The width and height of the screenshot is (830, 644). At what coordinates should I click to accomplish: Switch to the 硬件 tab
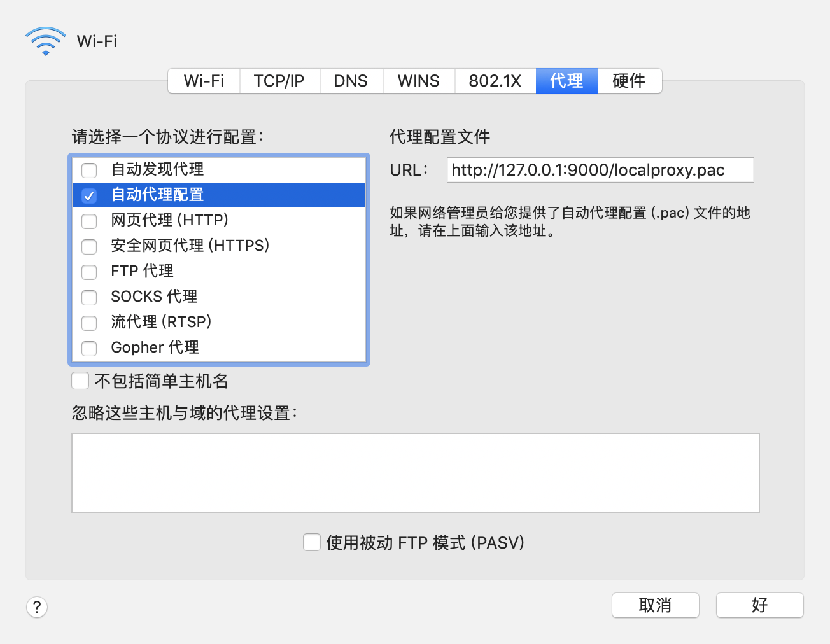click(630, 81)
